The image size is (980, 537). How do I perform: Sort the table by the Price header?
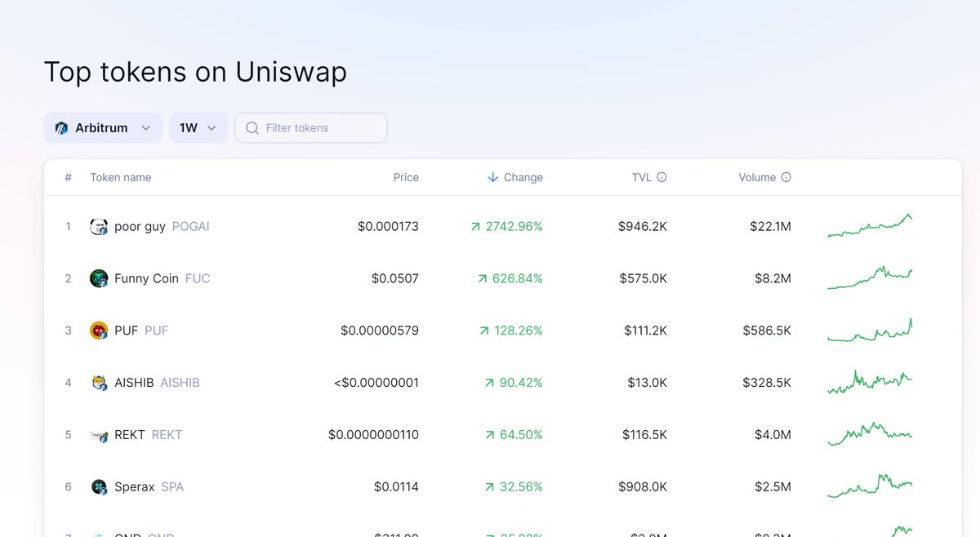click(x=406, y=177)
